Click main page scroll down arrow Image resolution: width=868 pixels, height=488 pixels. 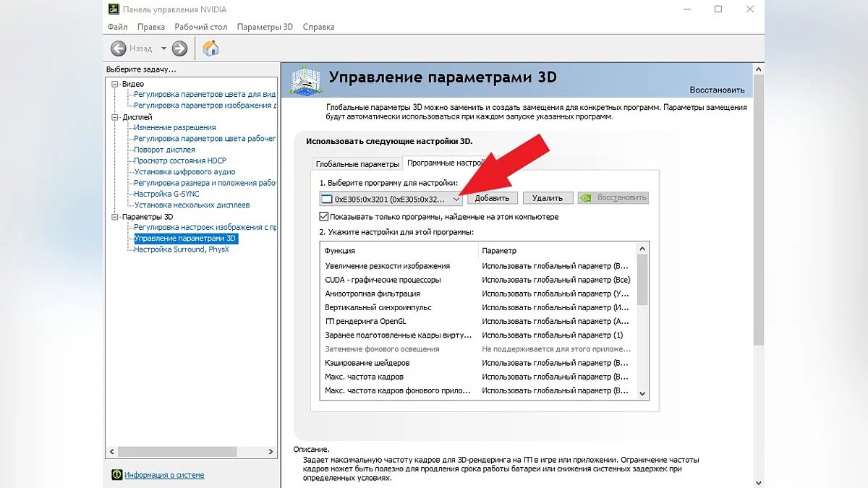759,481
